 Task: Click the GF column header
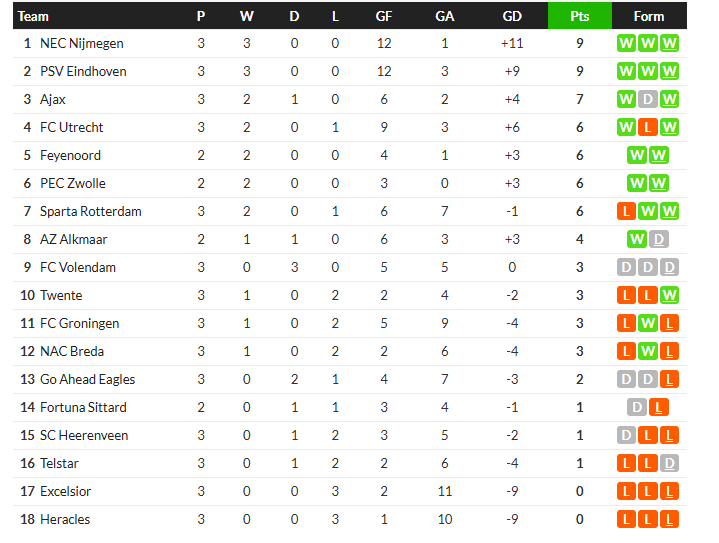point(383,16)
